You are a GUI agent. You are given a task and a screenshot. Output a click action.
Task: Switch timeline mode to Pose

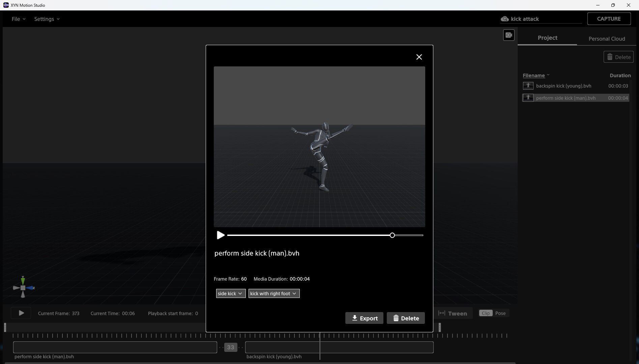tap(500, 313)
